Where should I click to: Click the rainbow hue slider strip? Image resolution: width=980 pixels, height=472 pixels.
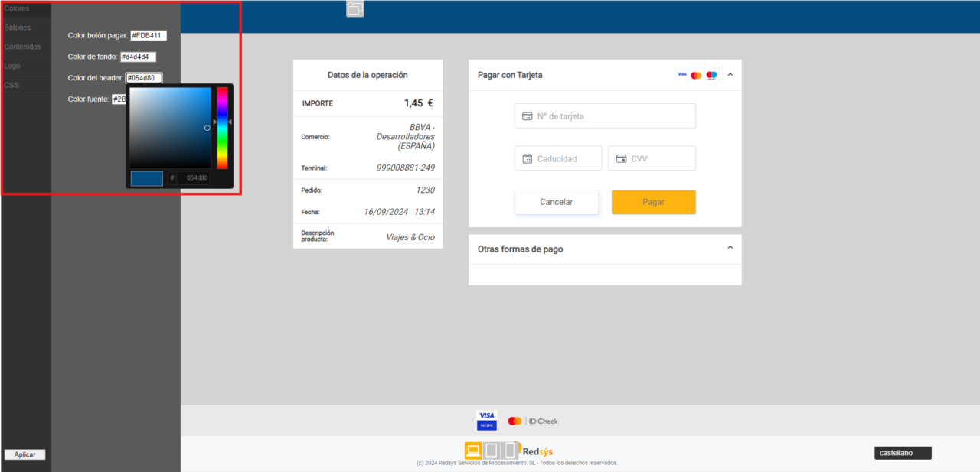pos(222,128)
